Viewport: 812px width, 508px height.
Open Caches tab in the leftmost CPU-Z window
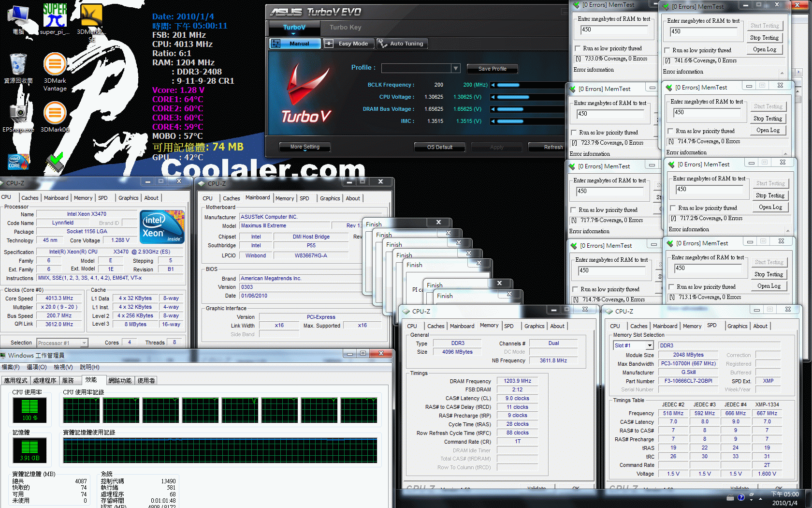point(29,198)
